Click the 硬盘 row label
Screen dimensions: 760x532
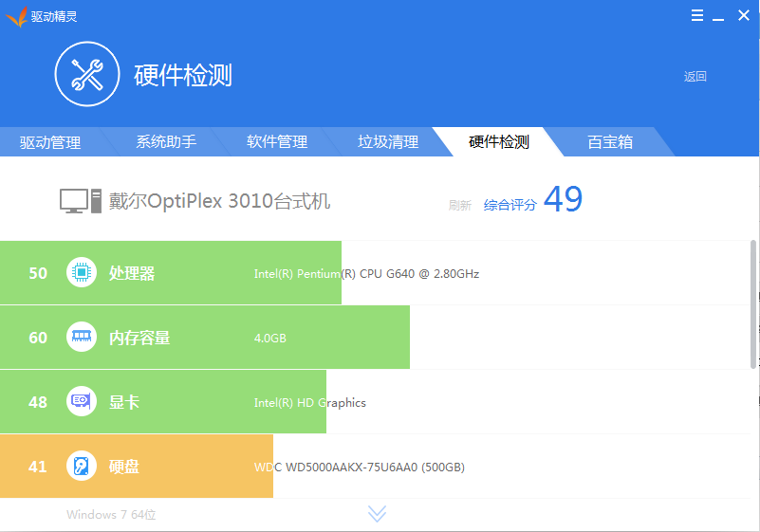pyautogui.click(x=124, y=467)
